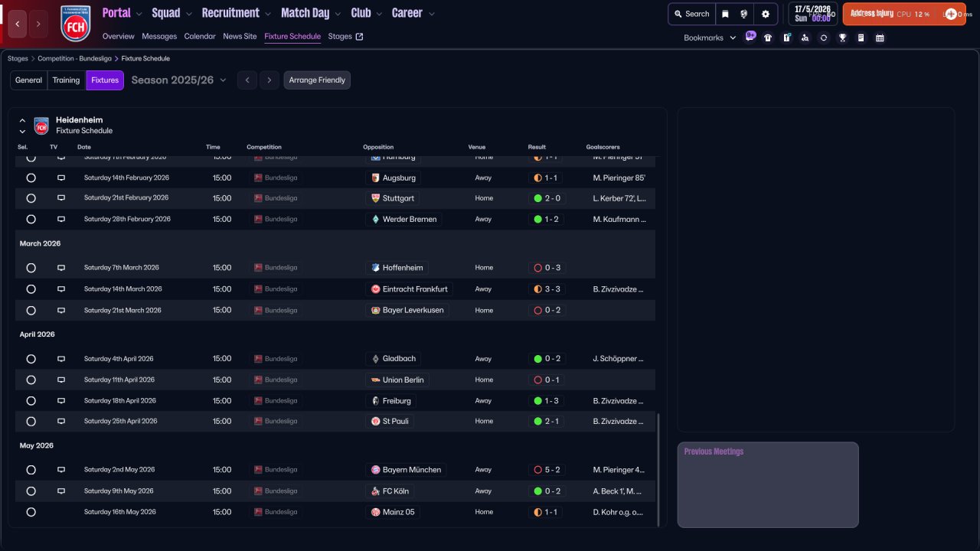Open the News Site link
This screenshot has width=980, height=551.
[x=240, y=36]
